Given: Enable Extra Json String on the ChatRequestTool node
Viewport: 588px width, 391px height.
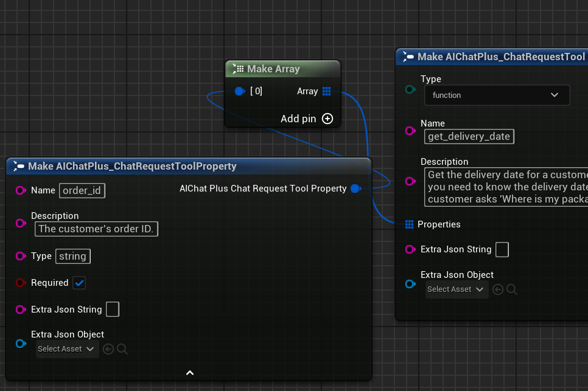Looking at the screenshot, I should [503, 249].
